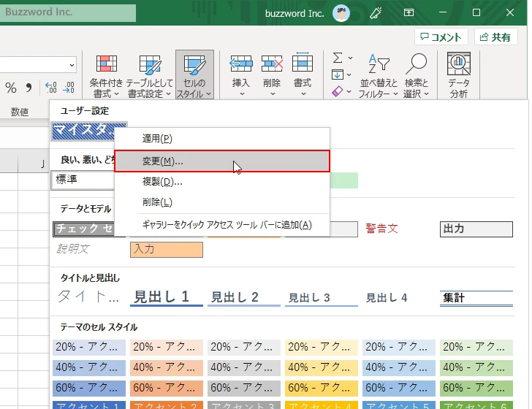
Task: Apply the 標準 cell style
Action: pos(83,180)
